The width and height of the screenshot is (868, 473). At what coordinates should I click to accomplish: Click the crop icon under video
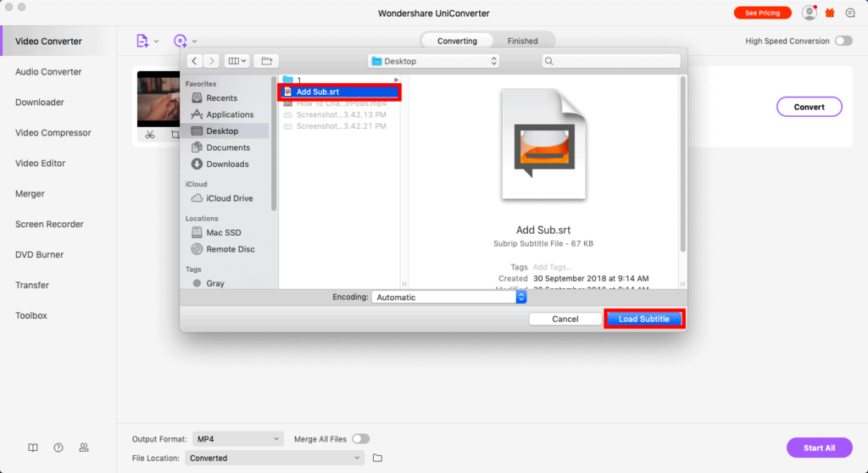(x=175, y=135)
